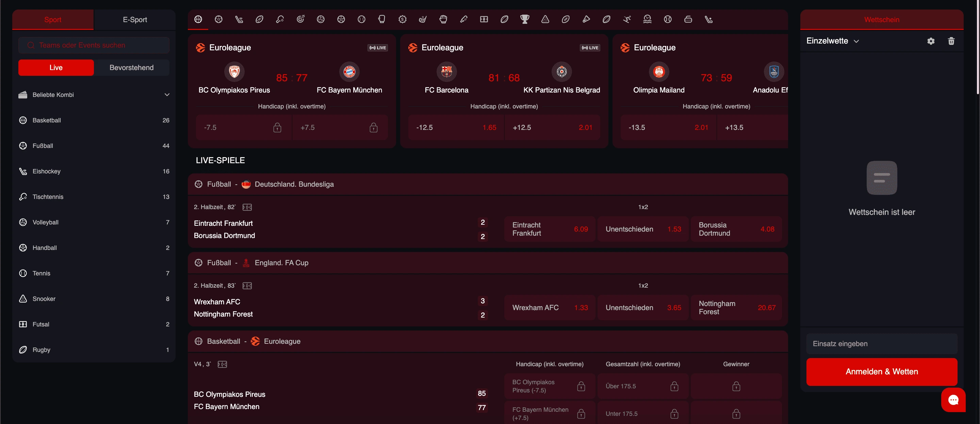Switch to Bevorstehend upcoming events

131,67
